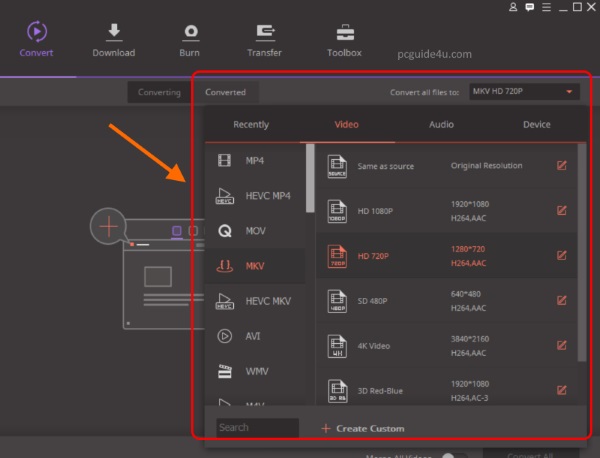Select MP4 format from the list
600x458 pixels.
click(255, 160)
